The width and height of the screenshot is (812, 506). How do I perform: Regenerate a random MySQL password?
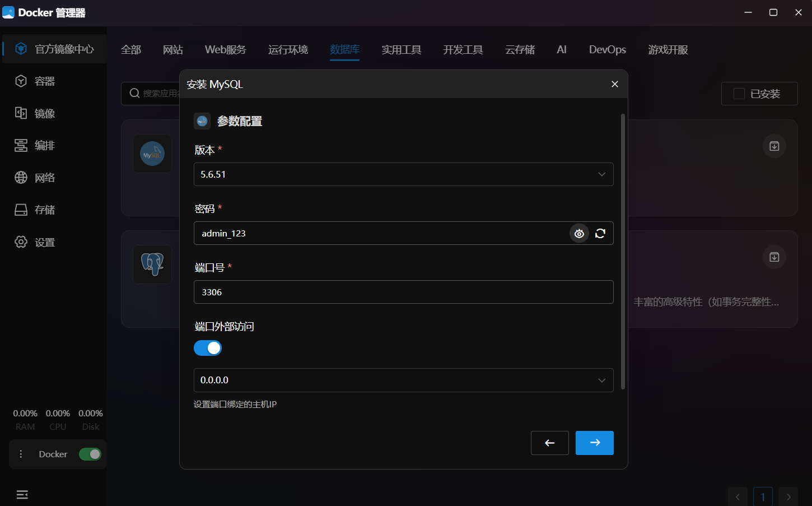pyautogui.click(x=600, y=234)
